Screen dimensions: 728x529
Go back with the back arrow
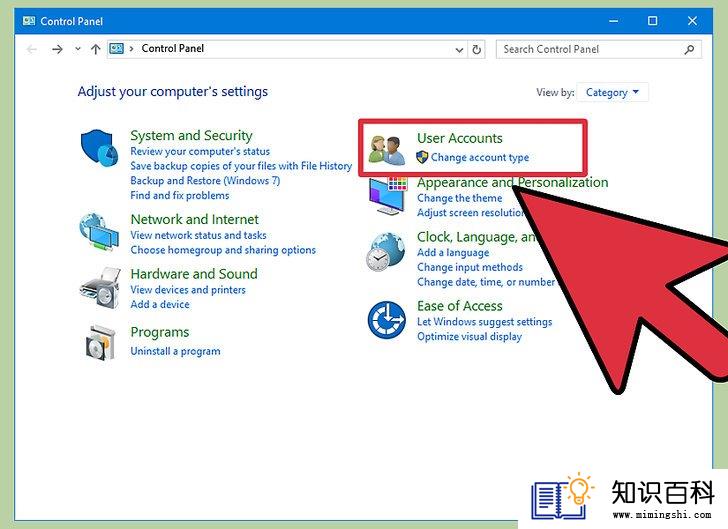click(x=32, y=49)
